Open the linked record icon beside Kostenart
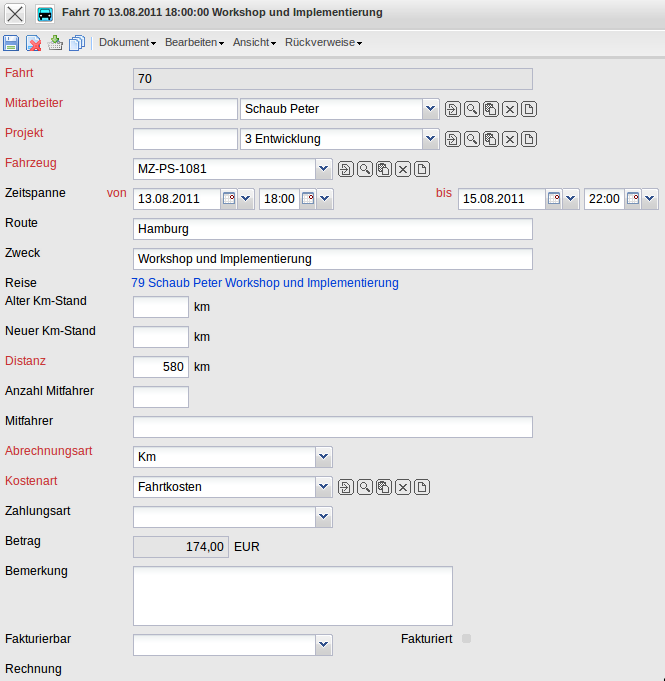This screenshot has height=681, width=665. [346, 487]
